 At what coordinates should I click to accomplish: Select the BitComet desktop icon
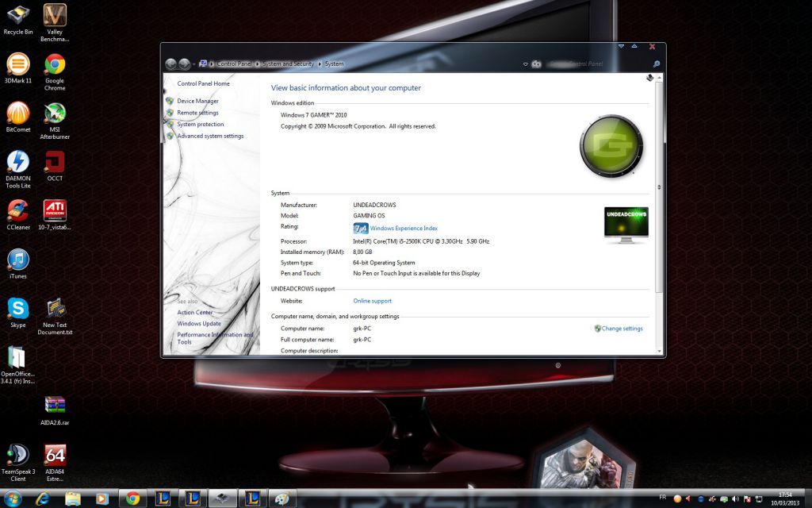18,117
